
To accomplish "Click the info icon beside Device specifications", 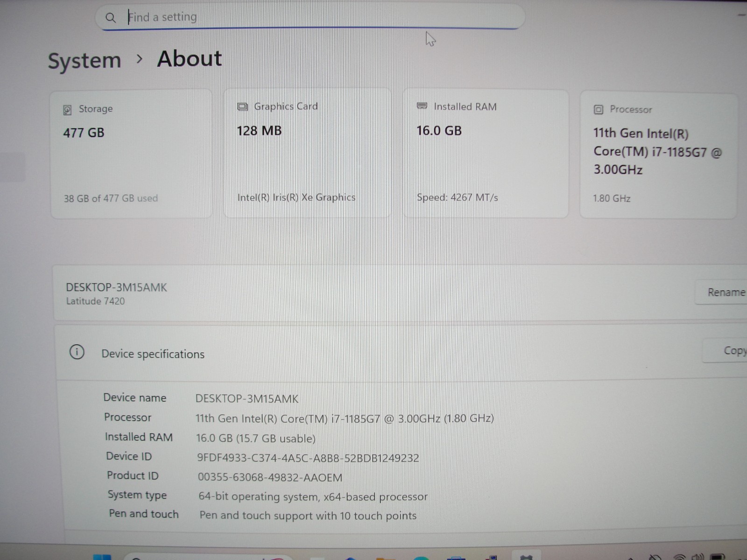I will tap(77, 352).
